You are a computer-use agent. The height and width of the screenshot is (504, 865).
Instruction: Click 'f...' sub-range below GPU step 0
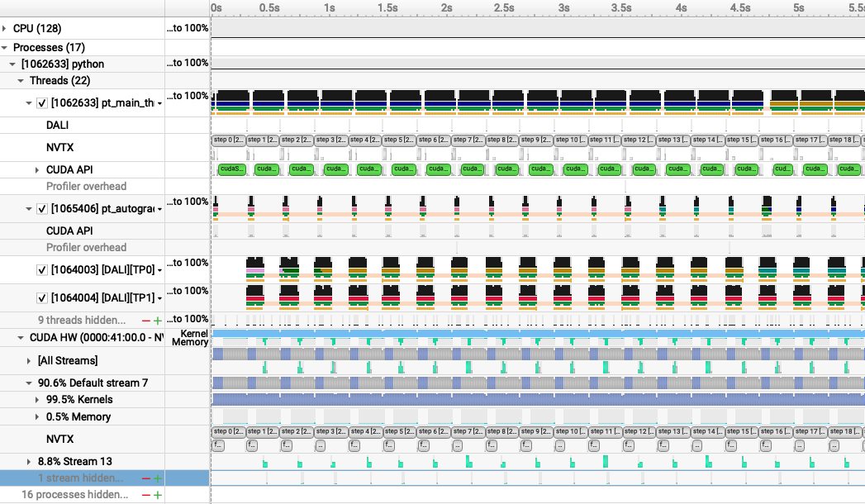point(218,445)
